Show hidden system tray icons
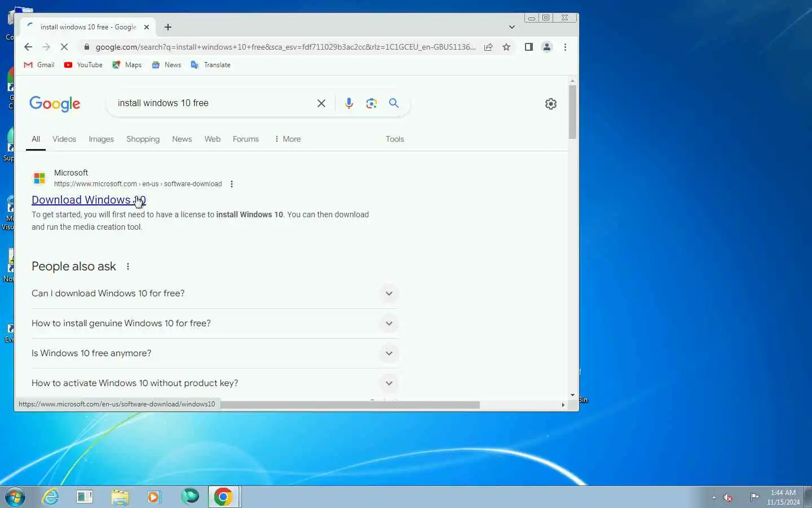812x508 pixels. pos(714,497)
